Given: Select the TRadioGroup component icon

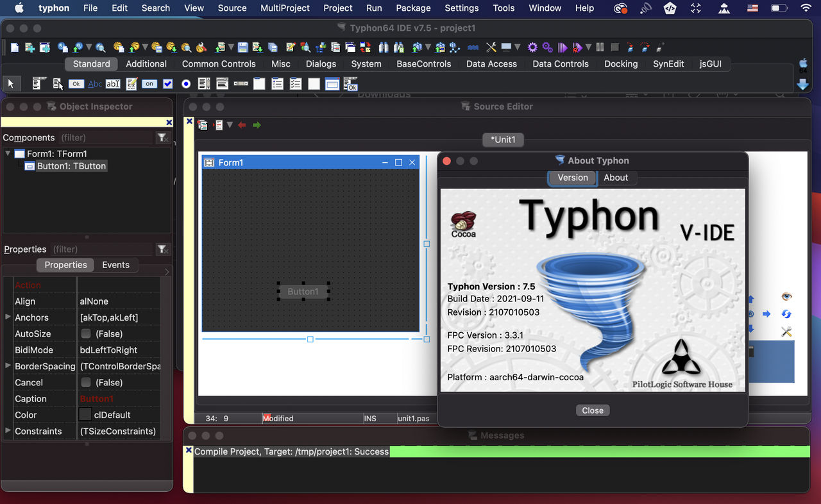Looking at the screenshot, I should [277, 83].
